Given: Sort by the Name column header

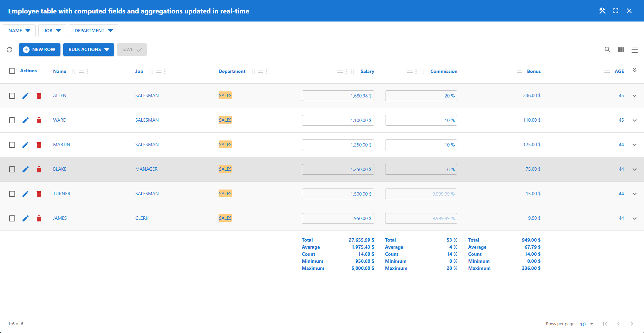Looking at the screenshot, I should pyautogui.click(x=60, y=71).
